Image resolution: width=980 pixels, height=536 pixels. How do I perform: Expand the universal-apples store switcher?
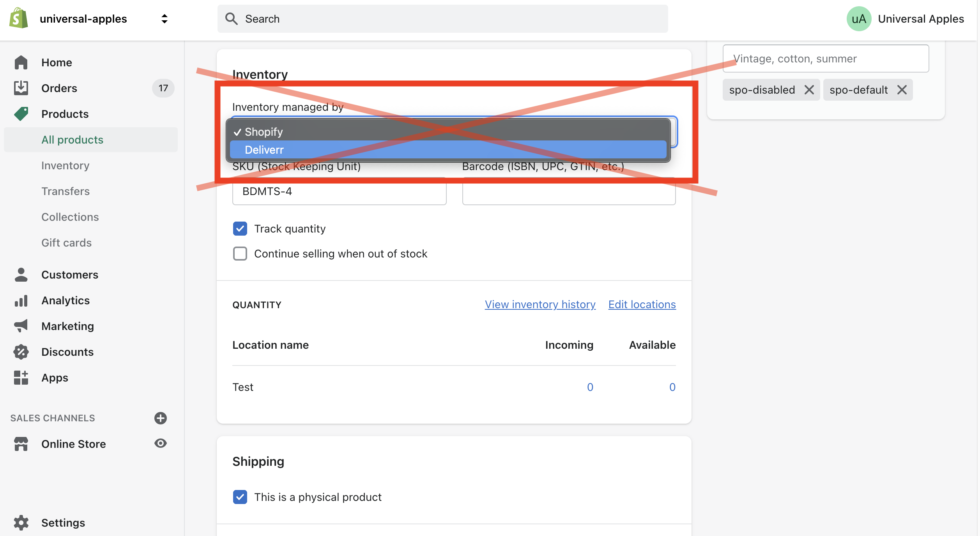[x=165, y=19]
